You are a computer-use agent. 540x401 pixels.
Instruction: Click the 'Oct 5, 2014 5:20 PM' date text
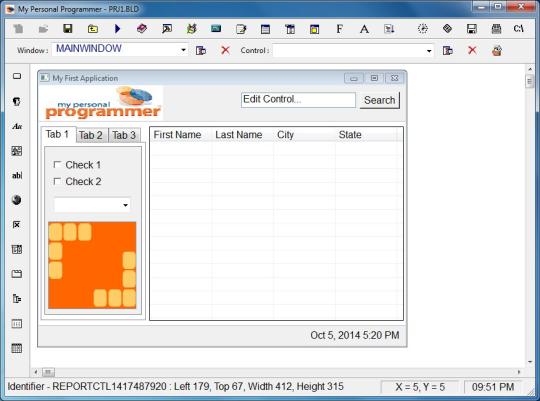point(355,335)
